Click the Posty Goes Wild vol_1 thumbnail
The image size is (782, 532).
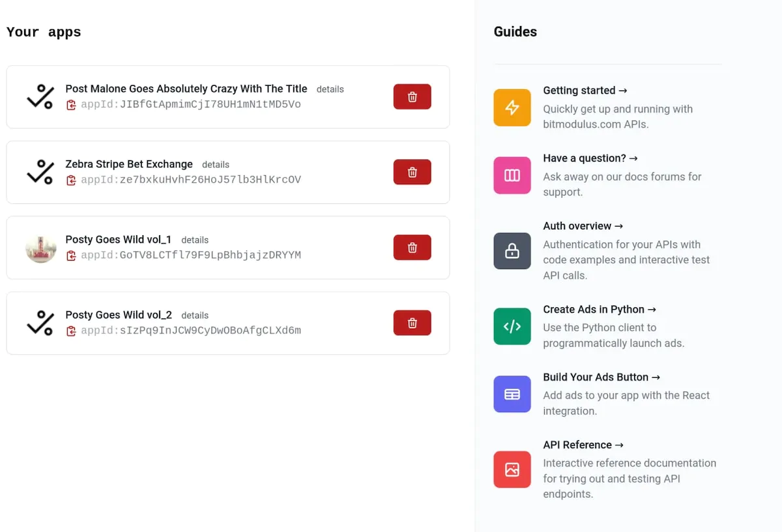coord(40,247)
